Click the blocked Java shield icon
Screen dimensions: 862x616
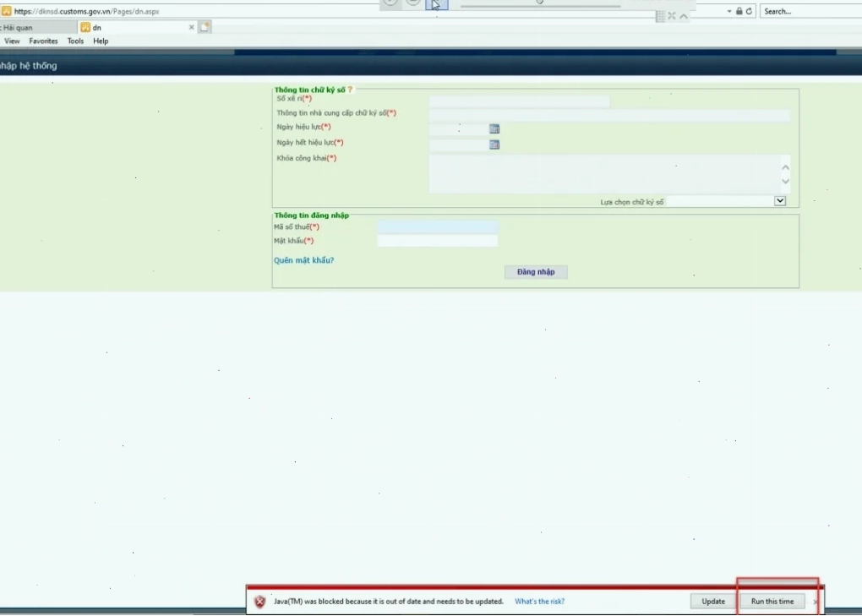260,601
